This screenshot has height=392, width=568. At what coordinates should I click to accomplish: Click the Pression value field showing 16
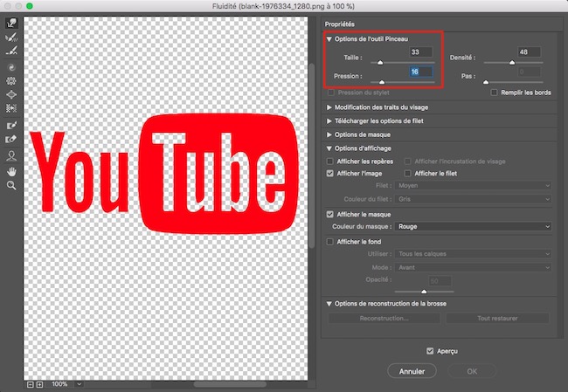point(420,72)
